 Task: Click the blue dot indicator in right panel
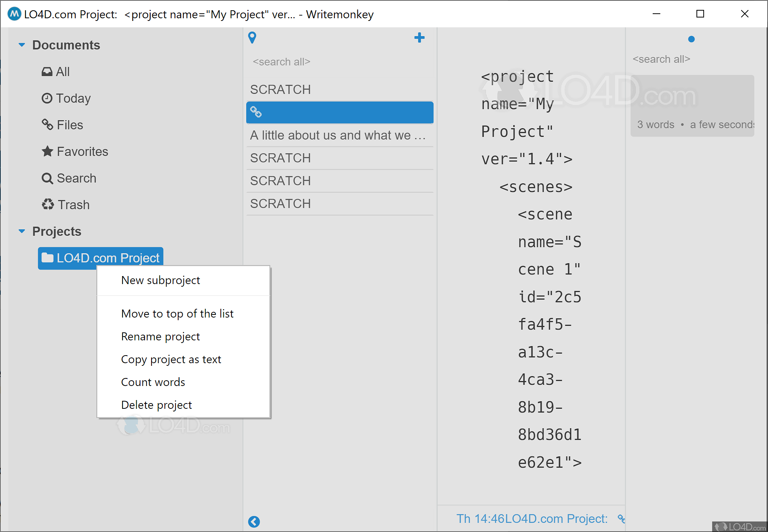pyautogui.click(x=691, y=39)
